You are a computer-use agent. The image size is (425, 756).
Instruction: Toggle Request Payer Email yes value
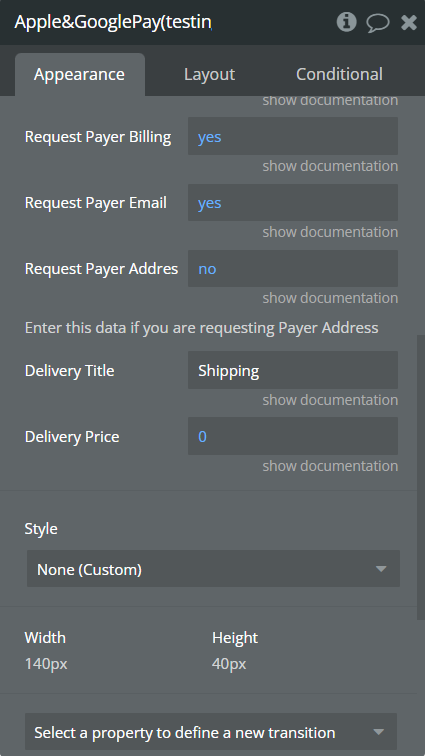(293, 202)
